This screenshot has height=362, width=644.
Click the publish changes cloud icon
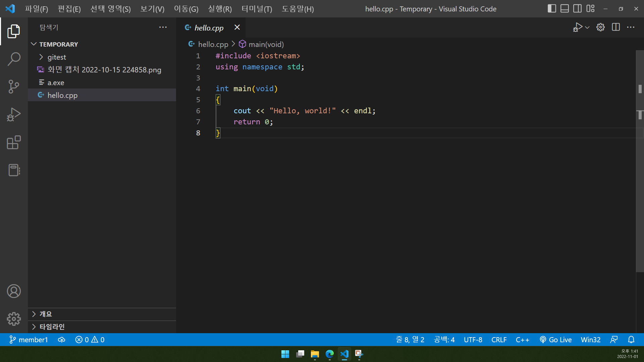(x=61, y=340)
